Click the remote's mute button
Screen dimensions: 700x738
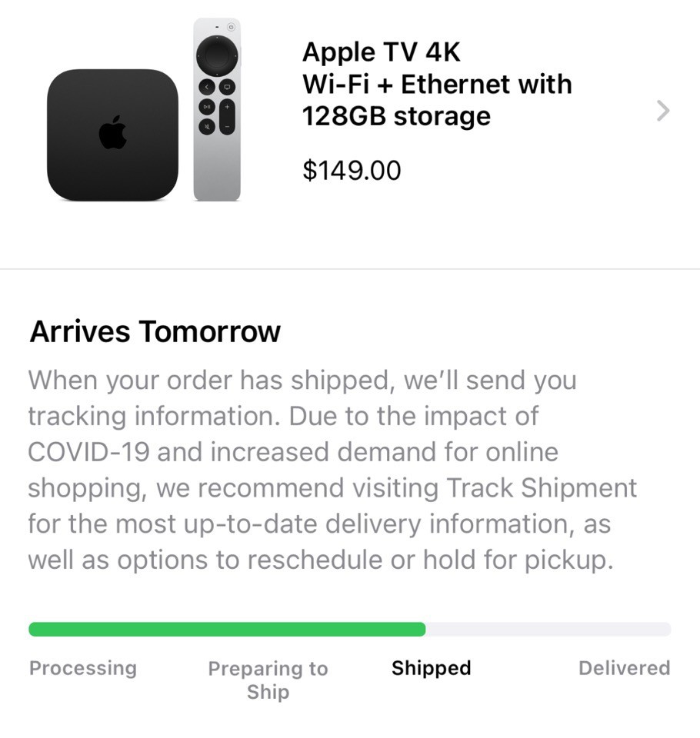207,127
